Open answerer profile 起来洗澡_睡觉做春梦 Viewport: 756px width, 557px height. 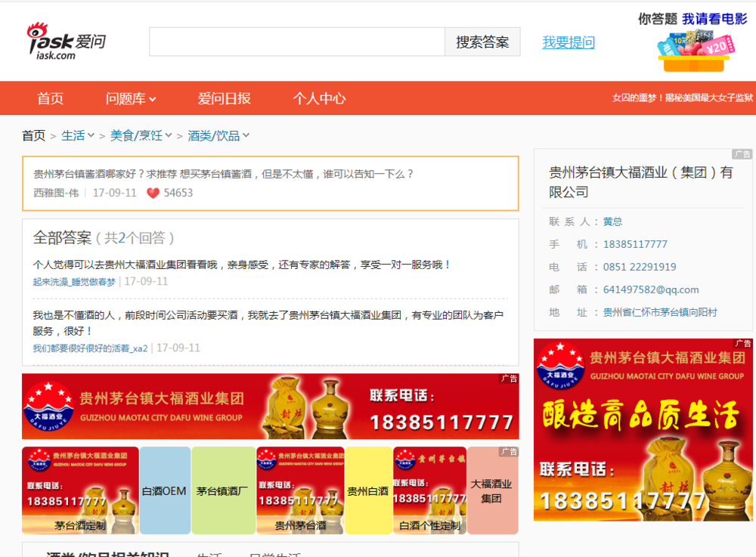pyautogui.click(x=74, y=282)
